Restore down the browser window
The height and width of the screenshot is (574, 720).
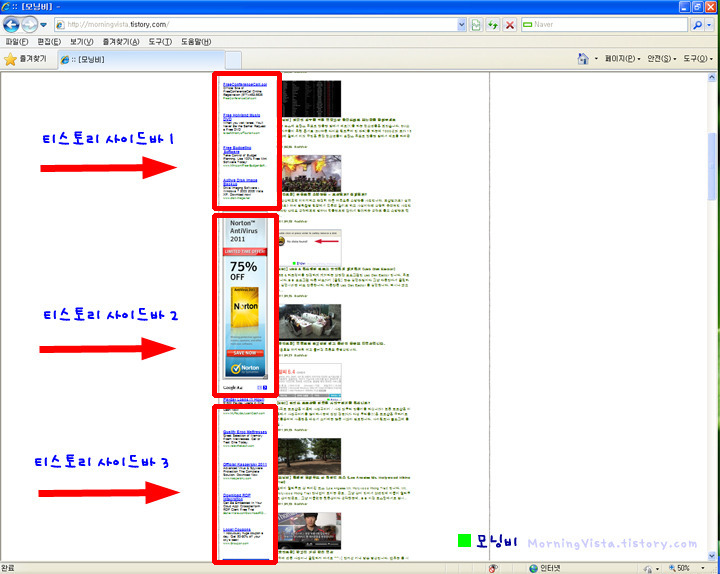click(x=698, y=6)
